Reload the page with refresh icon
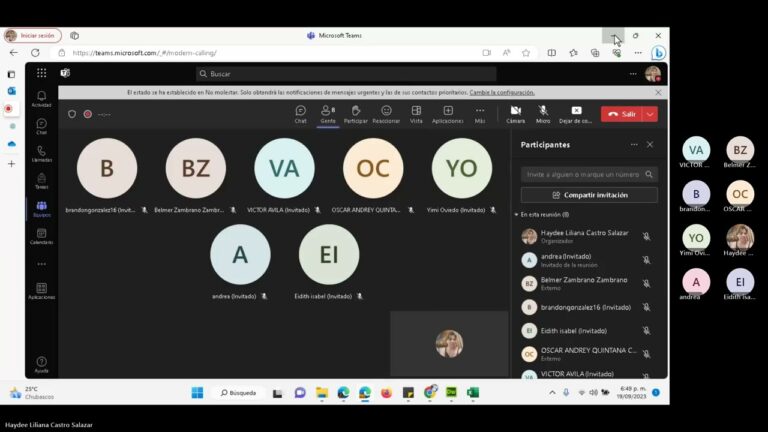Viewport: 768px width, 432px height. pos(35,52)
